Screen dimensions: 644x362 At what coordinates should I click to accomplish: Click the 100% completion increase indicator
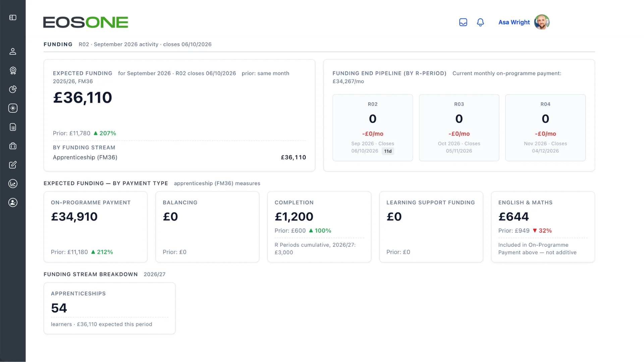320,231
